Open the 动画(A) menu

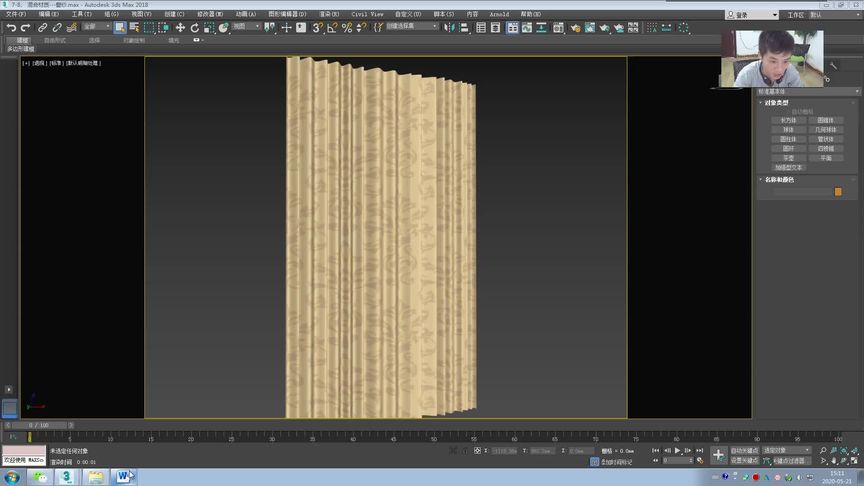pyautogui.click(x=246, y=15)
